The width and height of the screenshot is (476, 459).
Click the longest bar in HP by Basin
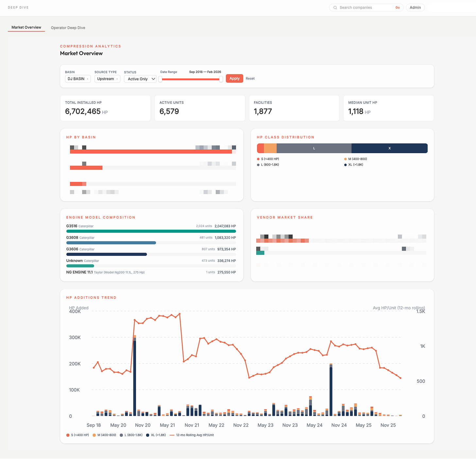(151, 151)
